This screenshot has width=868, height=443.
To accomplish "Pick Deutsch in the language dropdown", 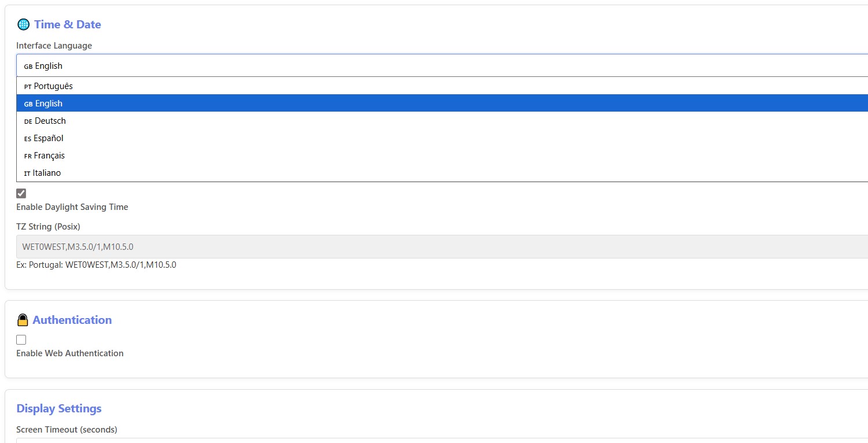I will click(50, 121).
